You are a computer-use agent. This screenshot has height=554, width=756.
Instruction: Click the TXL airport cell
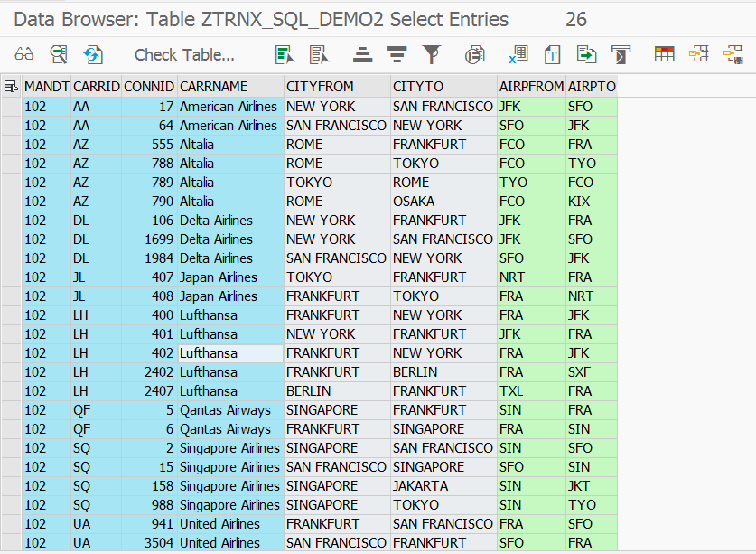[531, 391]
